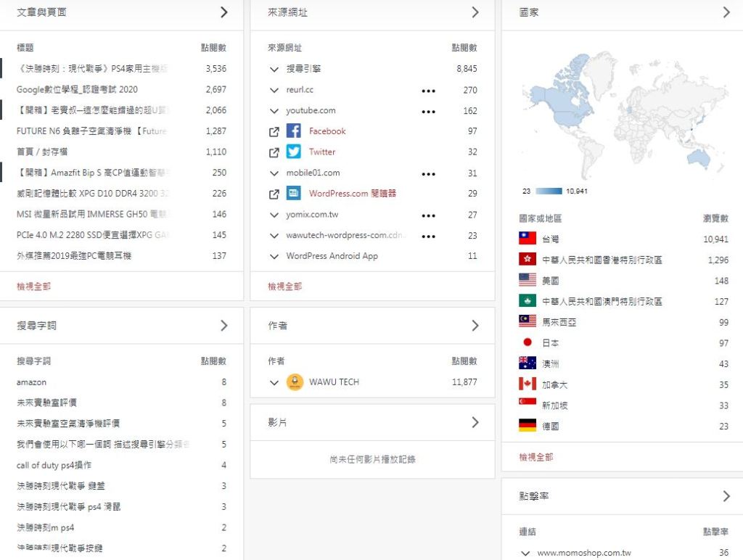743x560 pixels.
Task: Click the Twitter bird icon
Action: pos(293,152)
